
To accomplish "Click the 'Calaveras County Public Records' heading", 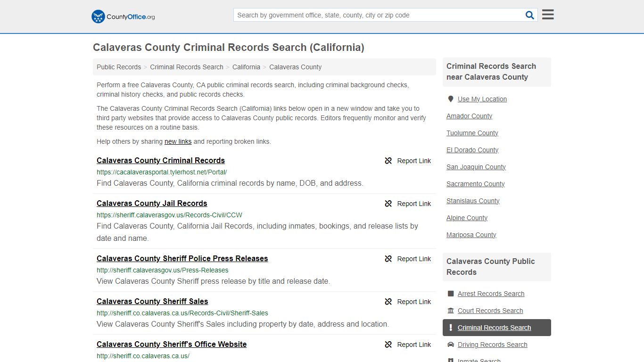I will pos(490,267).
